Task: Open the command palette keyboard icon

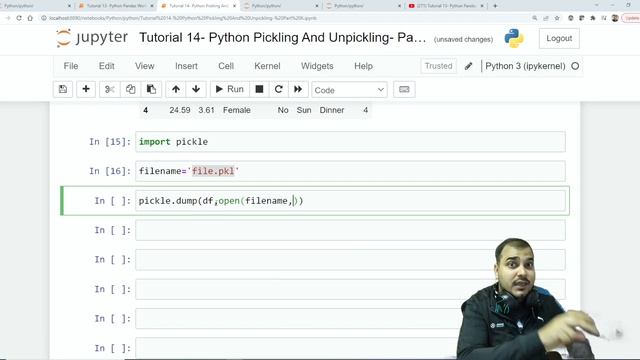Action: [404, 89]
